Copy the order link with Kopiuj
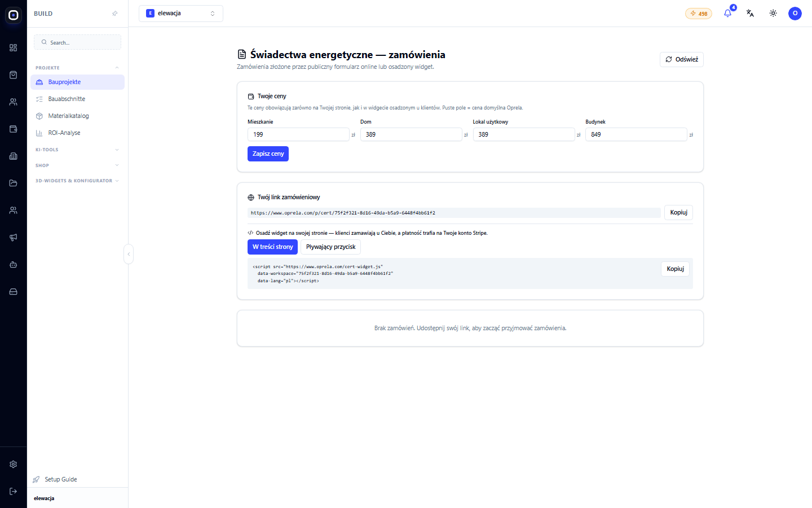Screen dimensions: 812x508 click(x=678, y=213)
